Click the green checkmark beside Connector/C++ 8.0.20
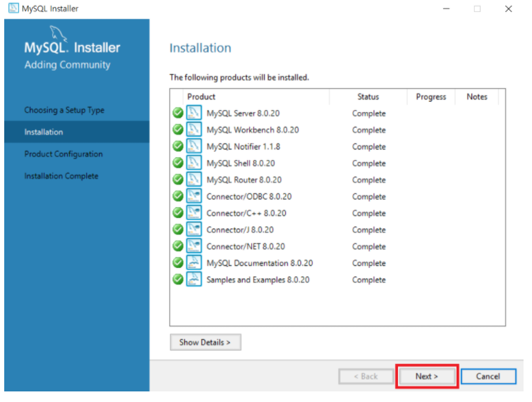 point(178,213)
